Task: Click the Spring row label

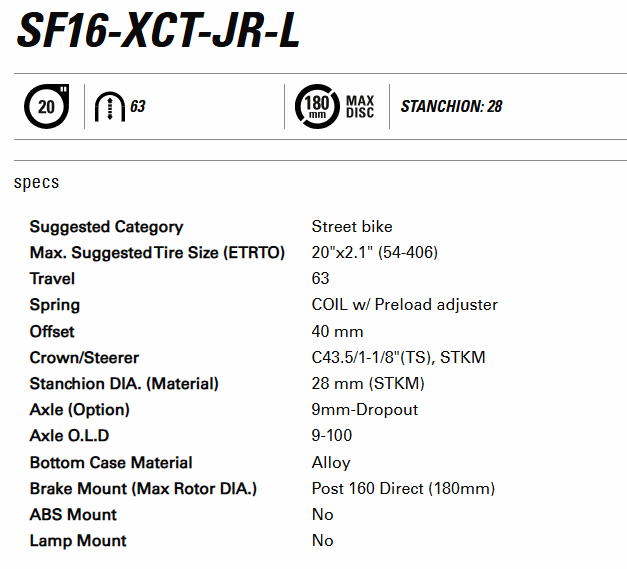Action: [x=55, y=305]
